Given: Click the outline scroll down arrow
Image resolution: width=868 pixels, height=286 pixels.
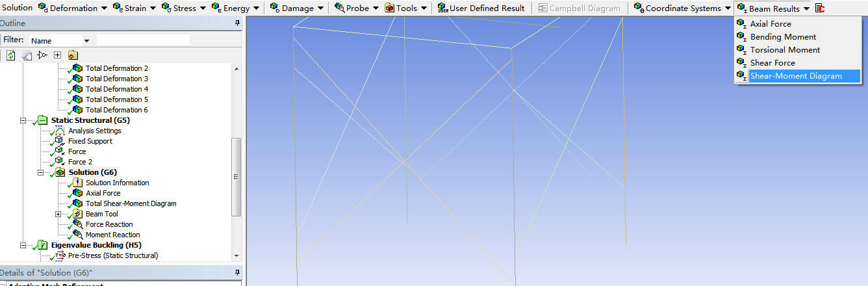Looking at the screenshot, I should pos(236,256).
